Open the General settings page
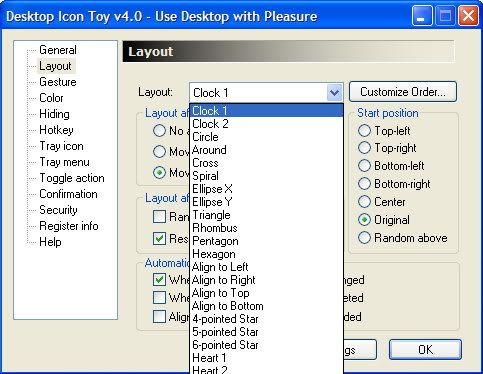The width and height of the screenshot is (483, 374). (58, 50)
